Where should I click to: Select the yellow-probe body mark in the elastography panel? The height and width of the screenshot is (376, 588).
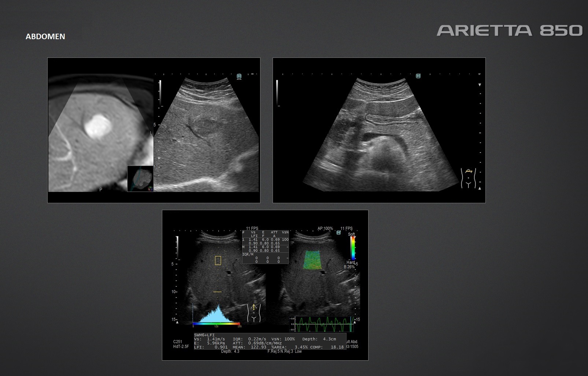point(254,313)
